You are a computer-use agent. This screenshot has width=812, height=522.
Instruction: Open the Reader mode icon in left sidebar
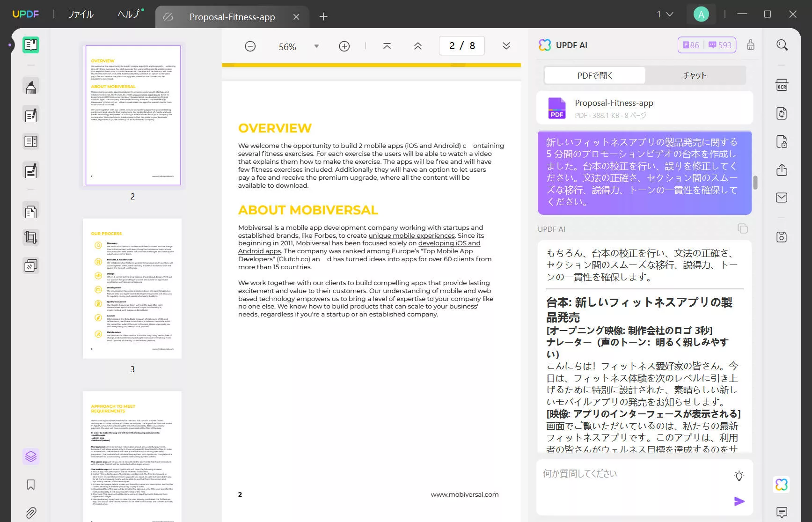pyautogui.click(x=31, y=45)
